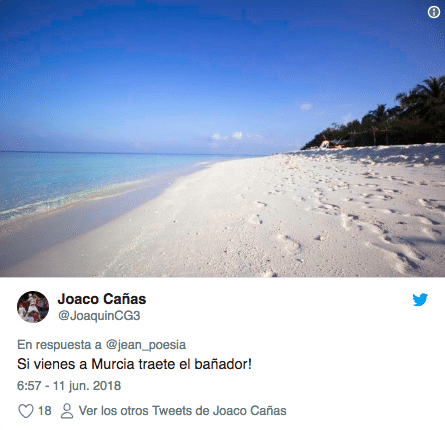Click the En respuesta a label

[x=59, y=345]
